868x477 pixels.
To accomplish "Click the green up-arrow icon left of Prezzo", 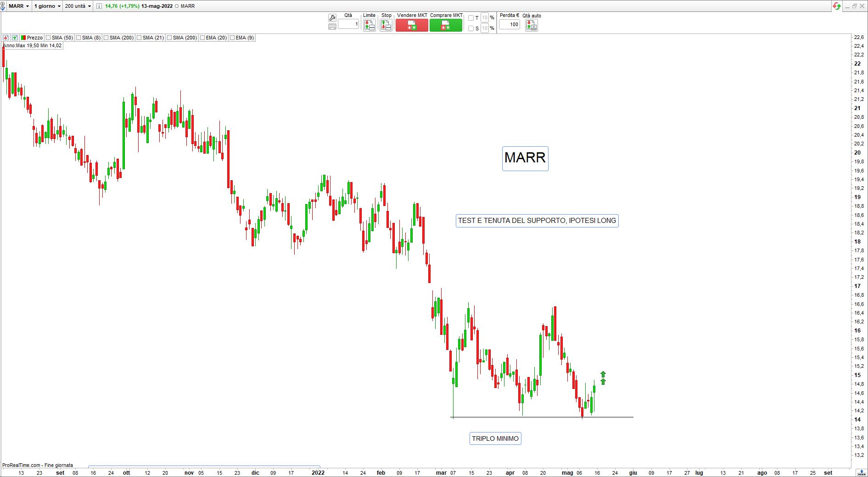I will (15, 38).
